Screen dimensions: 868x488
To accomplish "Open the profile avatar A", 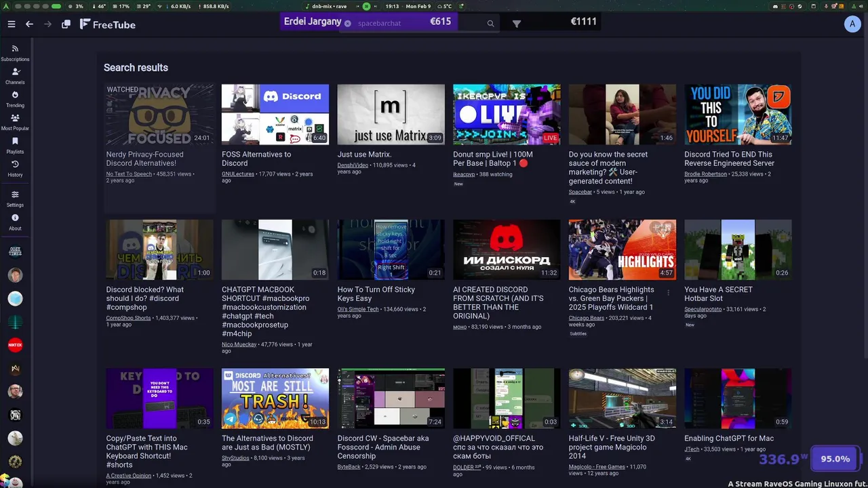I will [x=852, y=24].
